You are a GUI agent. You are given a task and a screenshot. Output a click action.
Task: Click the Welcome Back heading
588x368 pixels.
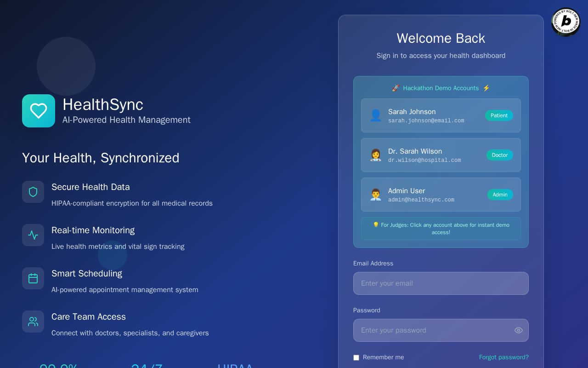coord(441,38)
